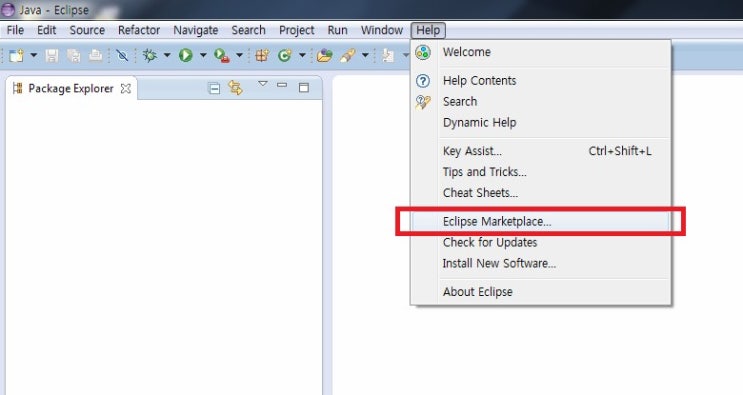This screenshot has width=743, height=395.
Task: Click the Debug bug icon
Action: click(x=150, y=55)
